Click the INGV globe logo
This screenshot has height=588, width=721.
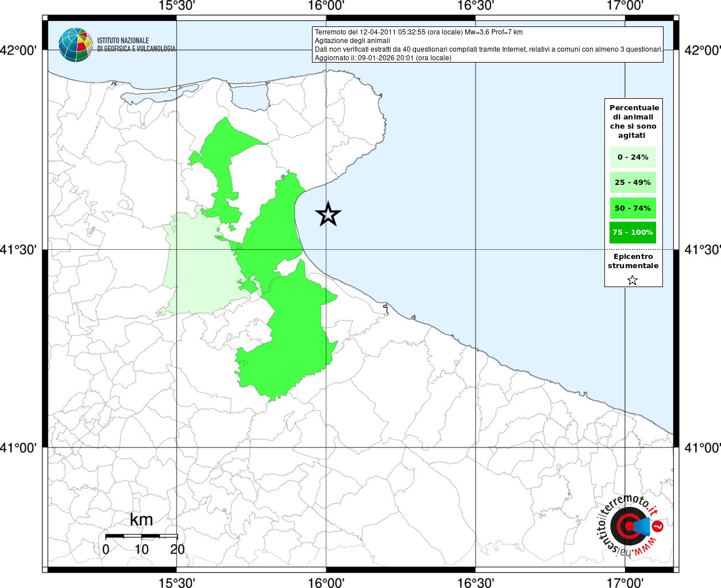click(x=75, y=45)
